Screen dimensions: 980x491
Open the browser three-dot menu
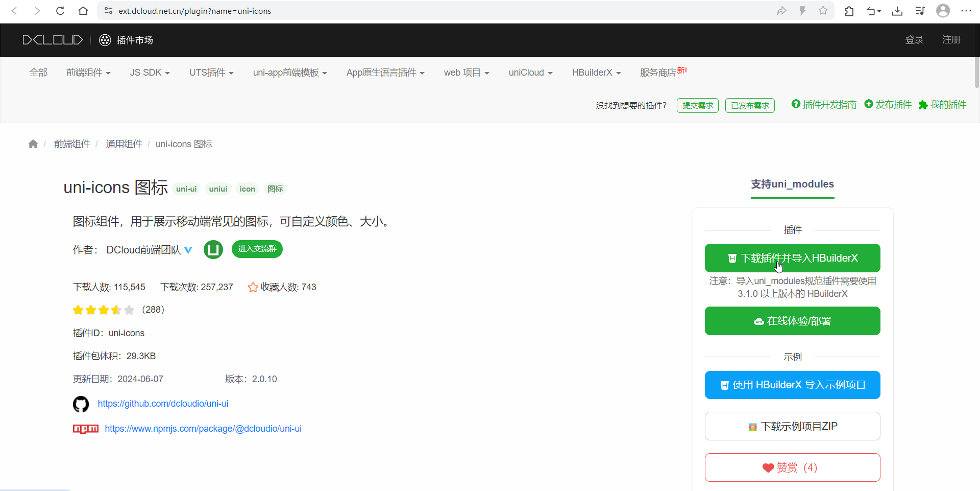966,11
